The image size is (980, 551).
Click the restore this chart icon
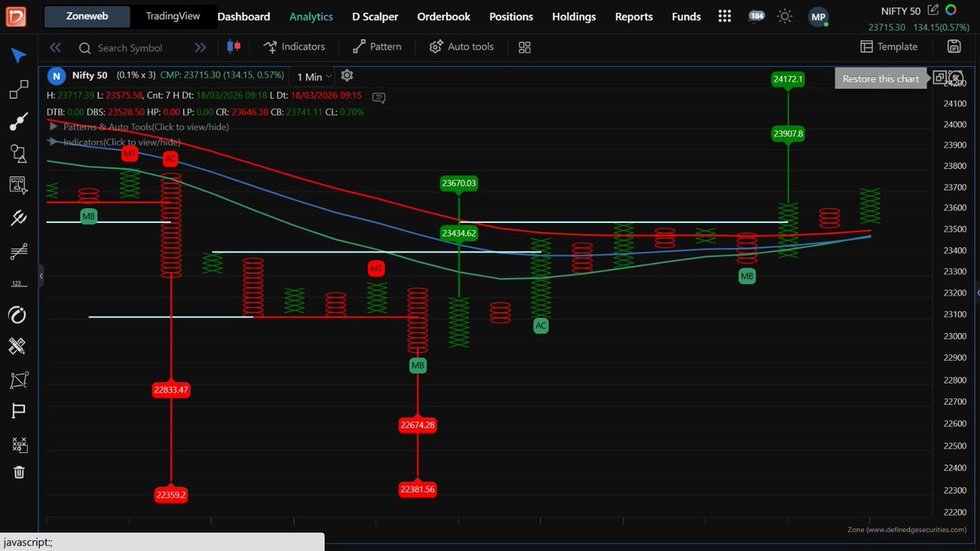(x=941, y=78)
